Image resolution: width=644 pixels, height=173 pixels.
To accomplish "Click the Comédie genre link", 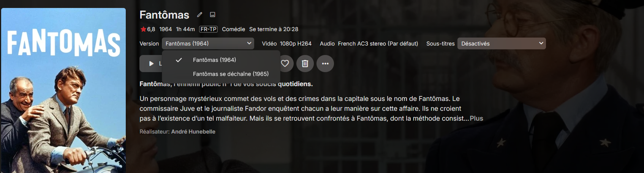I will pyautogui.click(x=233, y=29).
